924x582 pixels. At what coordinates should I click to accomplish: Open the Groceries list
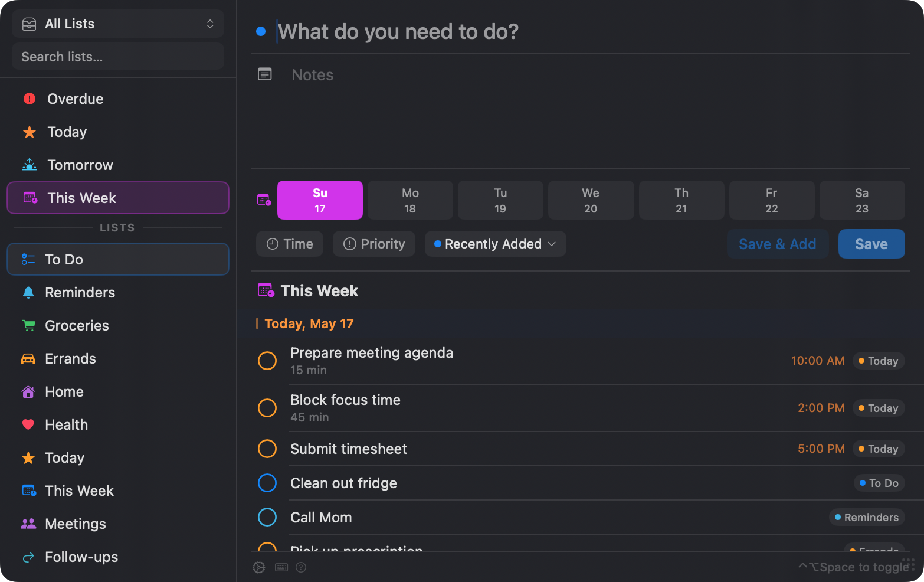click(x=118, y=325)
